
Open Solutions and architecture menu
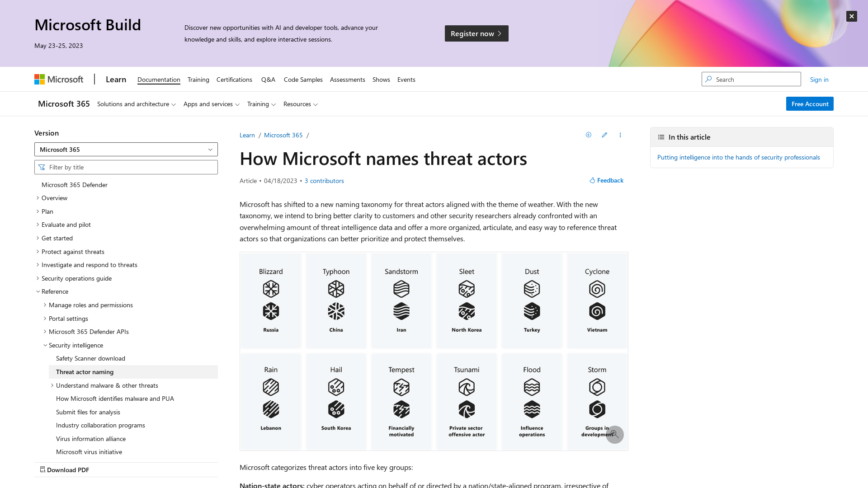pos(137,104)
